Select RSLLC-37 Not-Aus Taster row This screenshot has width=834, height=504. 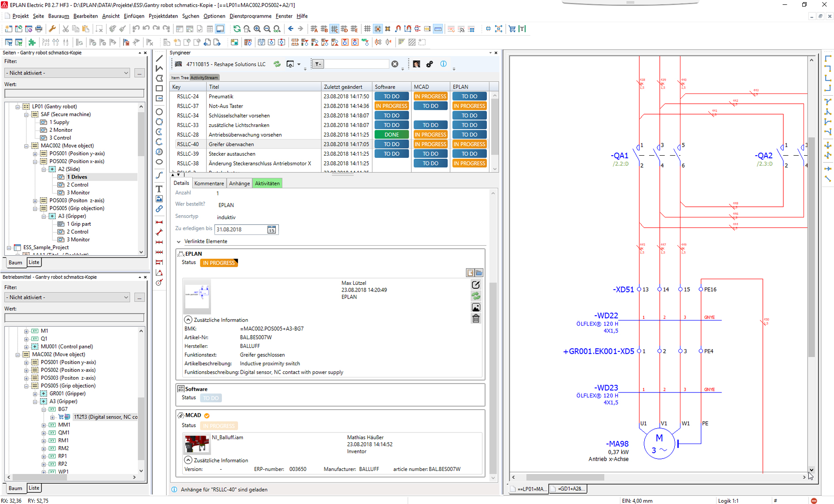(x=225, y=106)
